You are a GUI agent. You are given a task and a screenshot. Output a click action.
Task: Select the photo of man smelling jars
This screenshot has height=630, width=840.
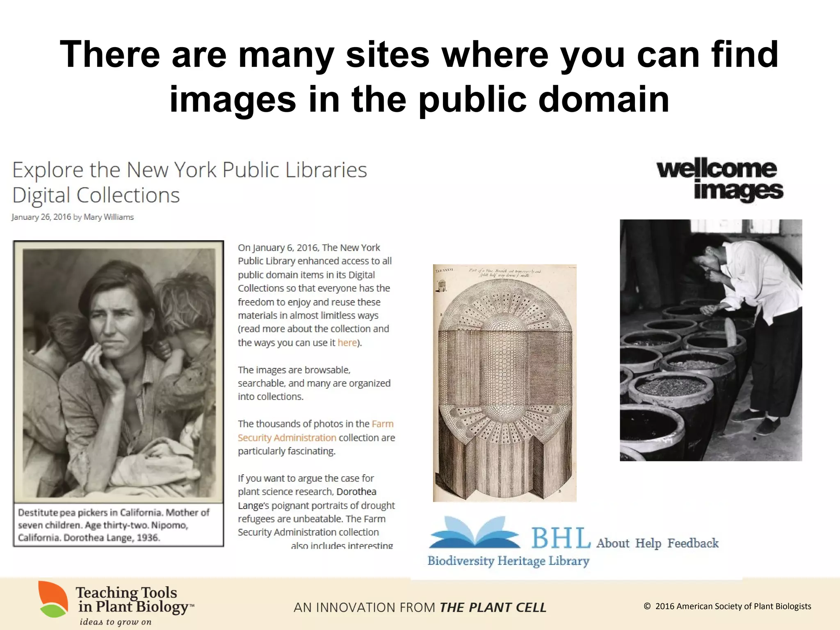711,340
